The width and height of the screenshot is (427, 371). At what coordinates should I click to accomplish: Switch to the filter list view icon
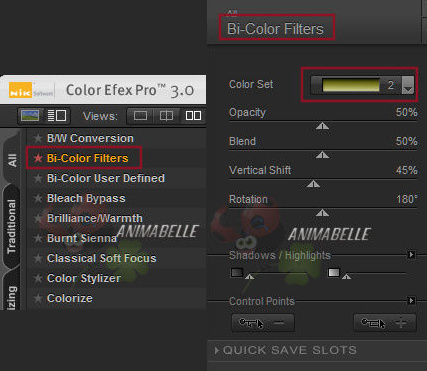57,116
